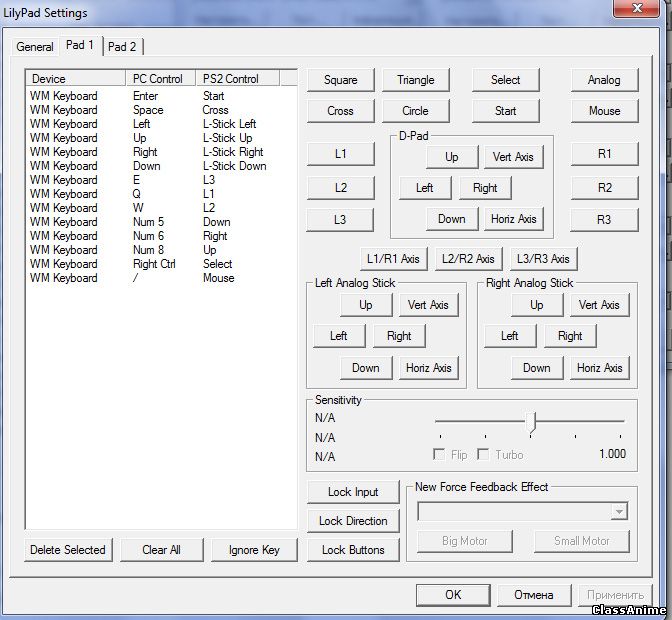Confirm settings with OK button
This screenshot has width=672, height=620.
(453, 594)
